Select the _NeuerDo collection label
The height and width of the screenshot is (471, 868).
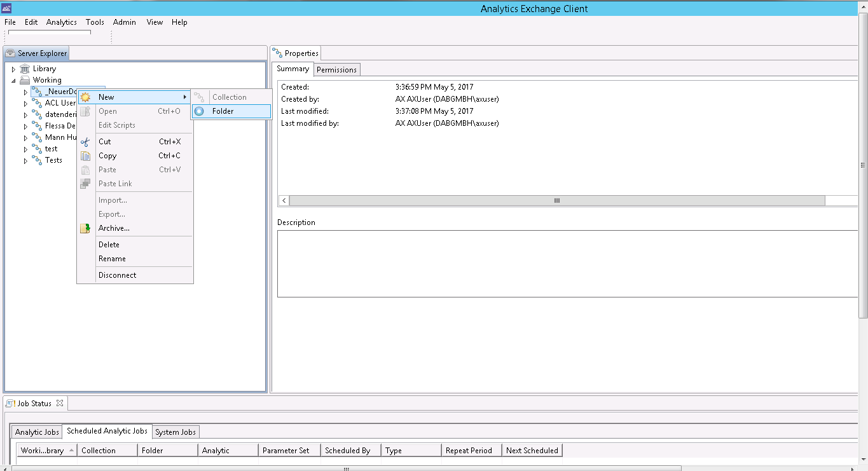(60, 92)
